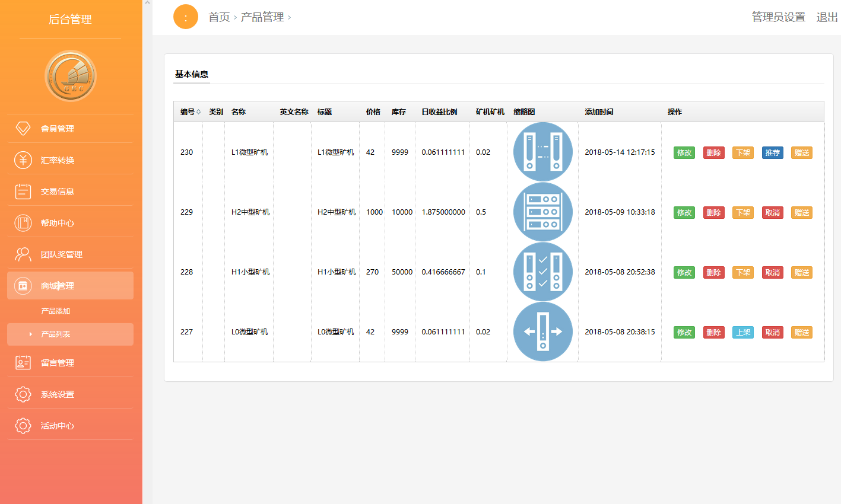
Task: Click 删除 button for H2中型矿机
Action: tap(713, 213)
